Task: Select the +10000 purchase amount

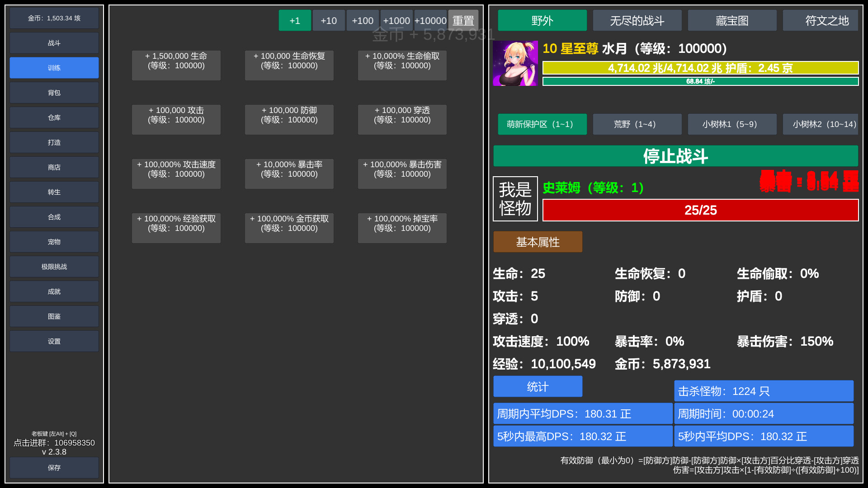Action: (x=430, y=20)
